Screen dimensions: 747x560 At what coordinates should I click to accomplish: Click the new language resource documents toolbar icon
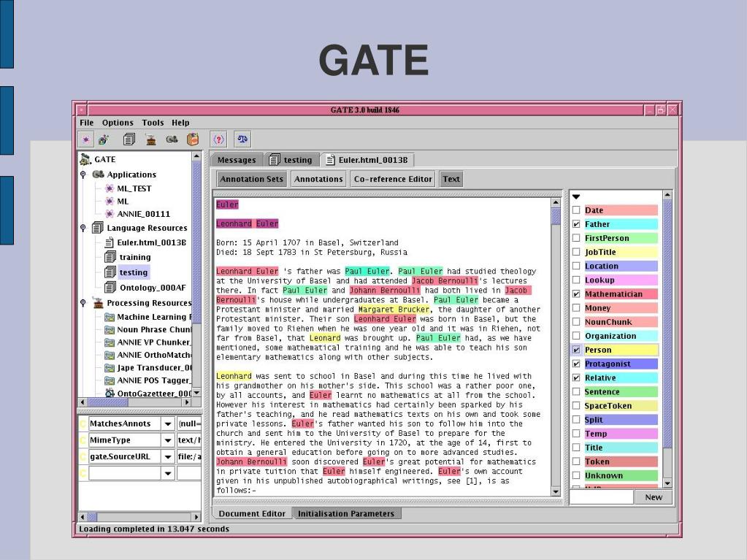coord(129,139)
